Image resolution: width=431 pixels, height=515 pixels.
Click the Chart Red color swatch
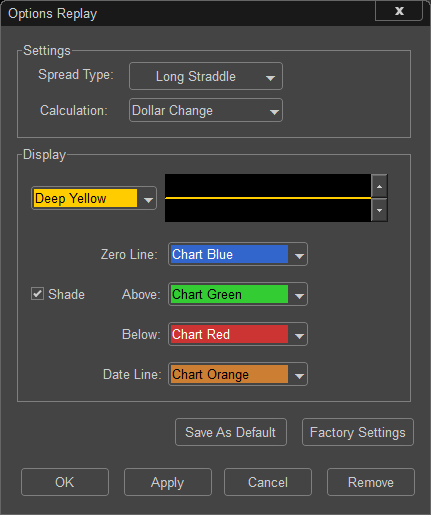pyautogui.click(x=229, y=334)
